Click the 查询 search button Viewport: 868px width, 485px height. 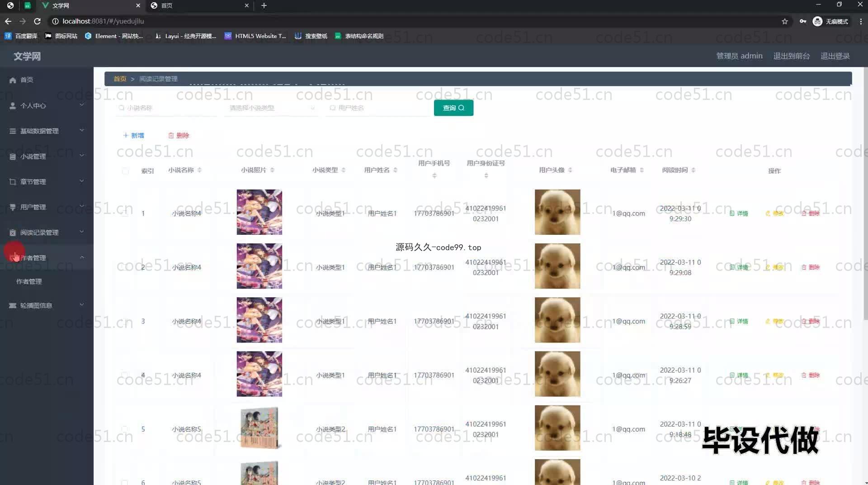click(453, 108)
